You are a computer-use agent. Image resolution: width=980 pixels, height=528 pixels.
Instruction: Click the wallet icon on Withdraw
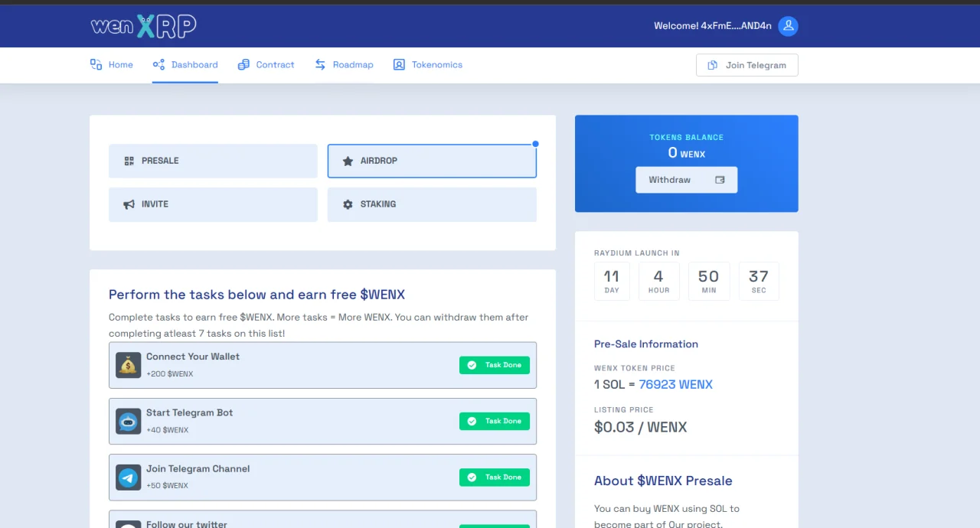[x=720, y=180]
